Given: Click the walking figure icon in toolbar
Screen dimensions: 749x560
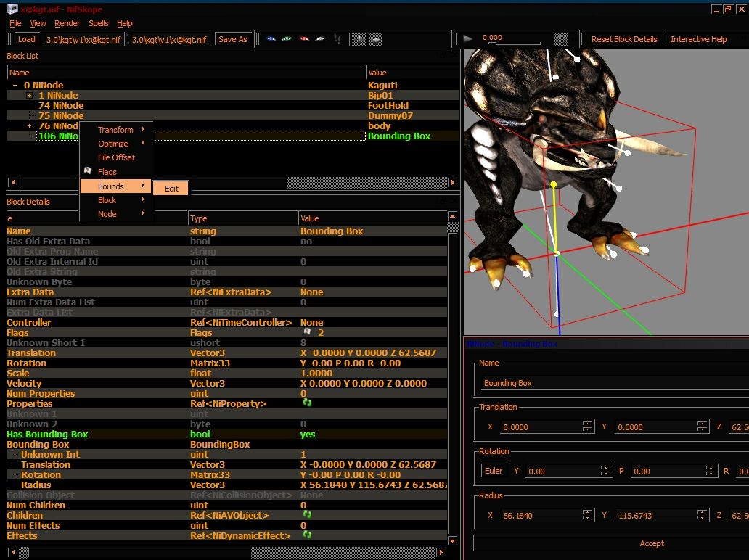Looking at the screenshot, I should (337, 39).
